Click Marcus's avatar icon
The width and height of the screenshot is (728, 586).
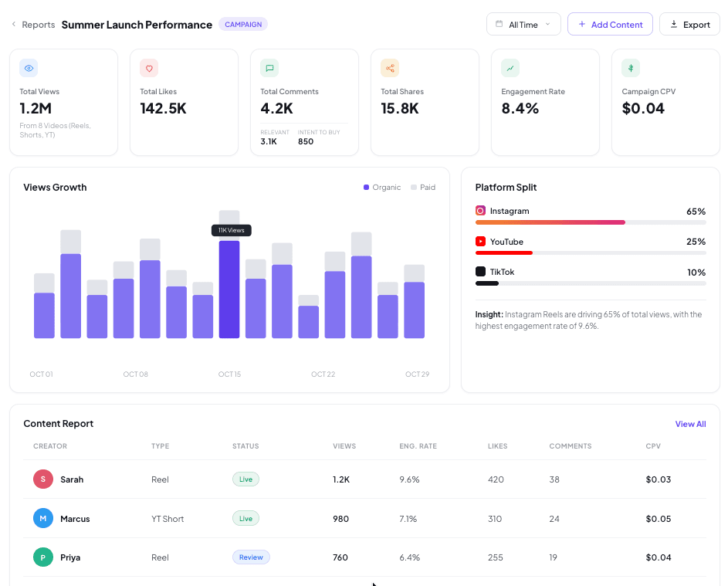point(43,518)
